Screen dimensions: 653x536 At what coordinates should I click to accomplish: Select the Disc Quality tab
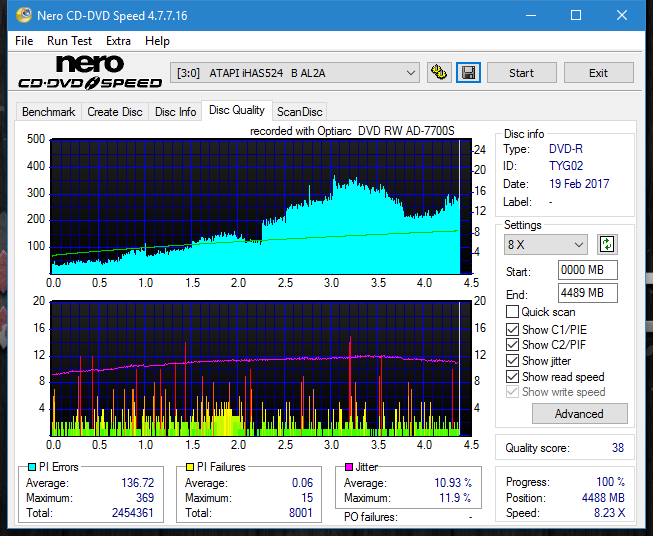[237, 110]
